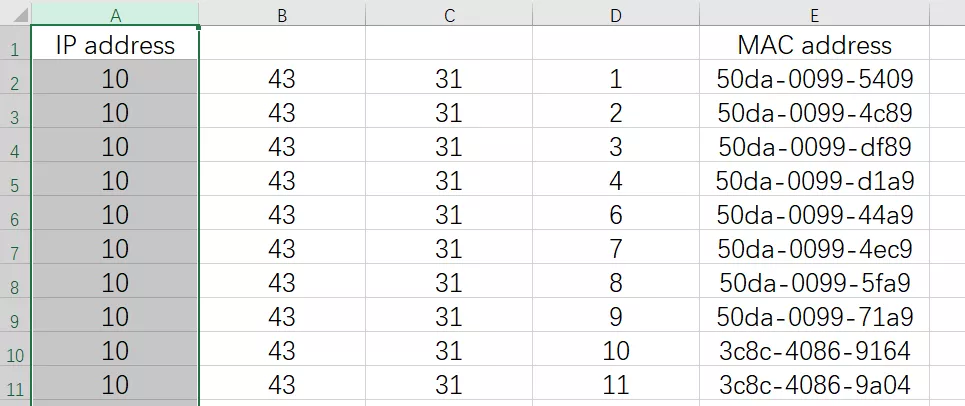Click cell containing 50da-0099-d1a9

[x=815, y=181]
